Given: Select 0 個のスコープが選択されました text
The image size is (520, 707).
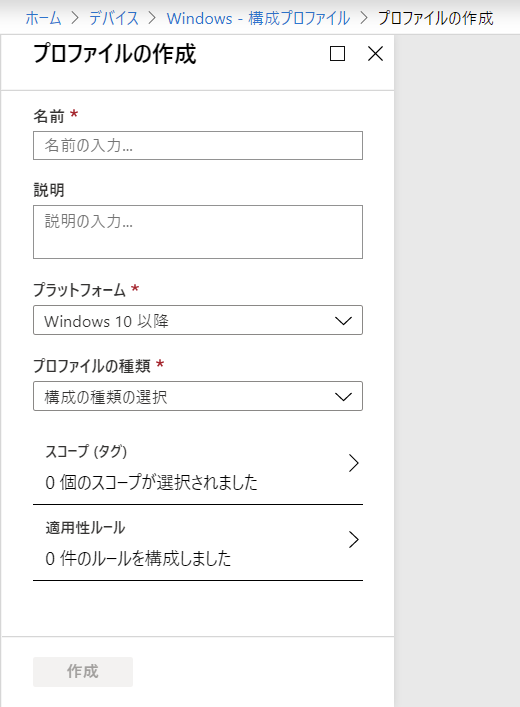Looking at the screenshot, I should tap(152, 482).
